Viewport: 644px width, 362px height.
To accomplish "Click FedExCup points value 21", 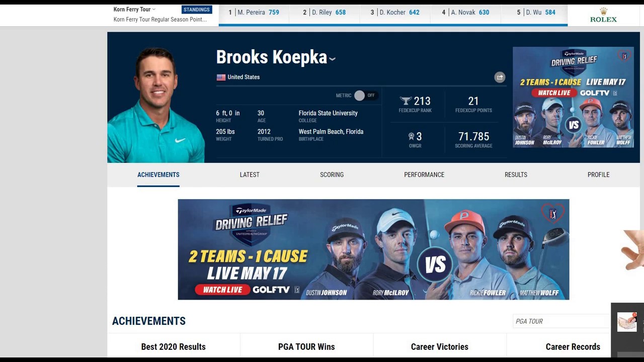I will pyautogui.click(x=473, y=101).
